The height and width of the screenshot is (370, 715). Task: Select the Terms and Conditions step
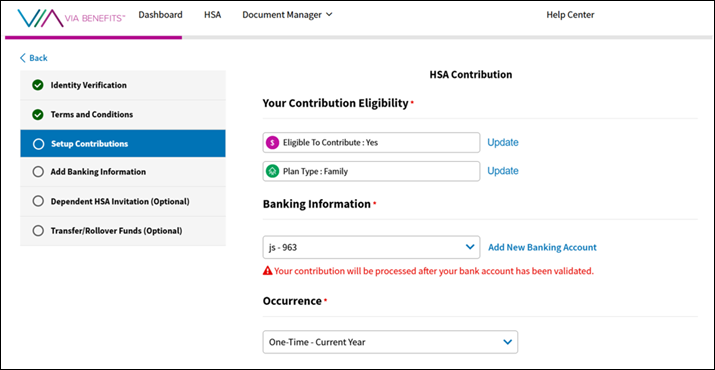pos(123,115)
